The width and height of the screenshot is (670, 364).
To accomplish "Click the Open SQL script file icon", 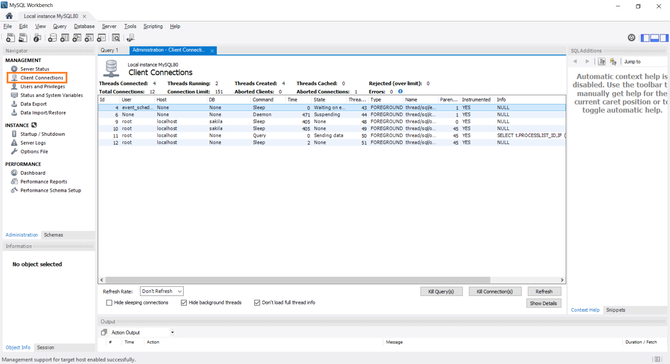I will click(x=23, y=38).
